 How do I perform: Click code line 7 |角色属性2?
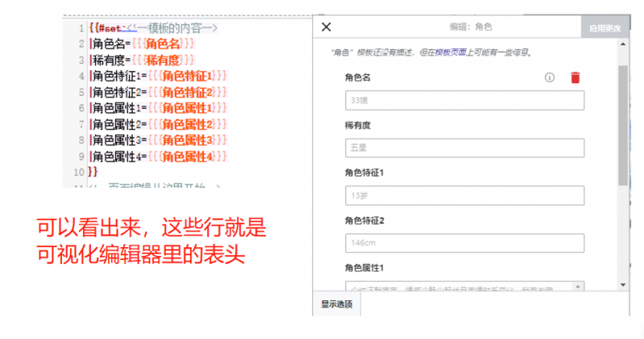pos(158,124)
